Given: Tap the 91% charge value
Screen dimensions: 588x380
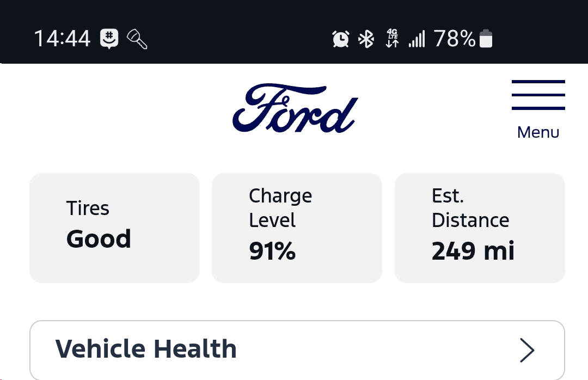Looking at the screenshot, I should (x=272, y=252).
